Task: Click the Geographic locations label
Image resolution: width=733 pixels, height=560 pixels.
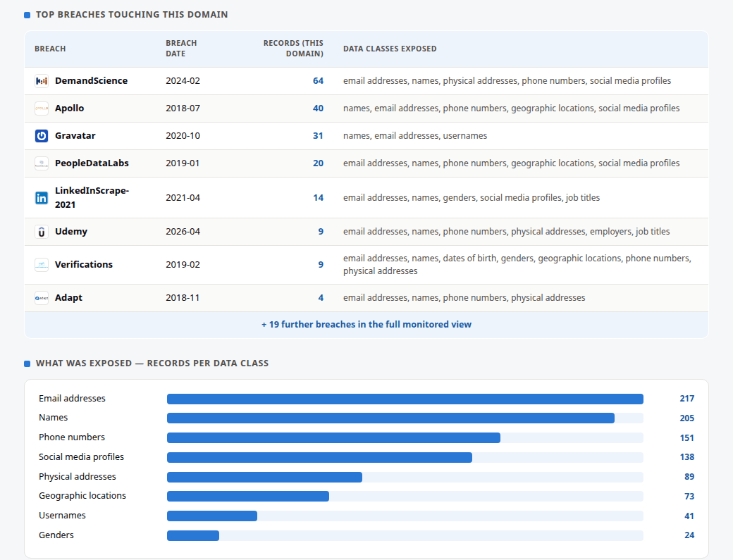Action: point(82,495)
